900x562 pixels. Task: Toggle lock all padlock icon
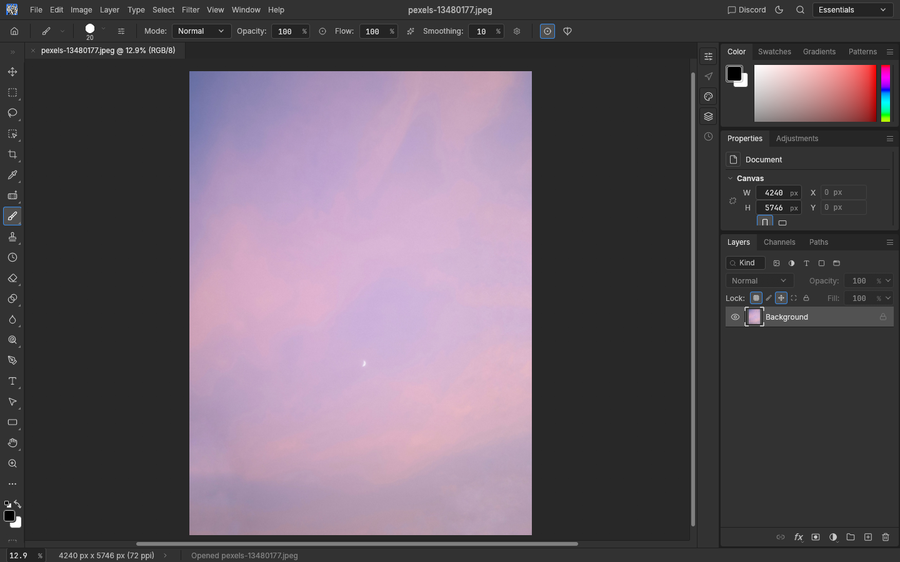point(806,298)
